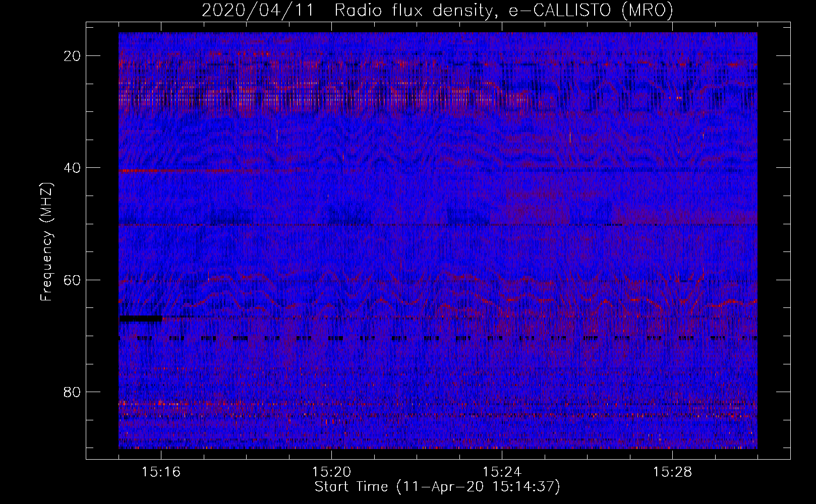Click the 15:20 time axis label
This screenshot has height=504, width=816.
[331, 472]
